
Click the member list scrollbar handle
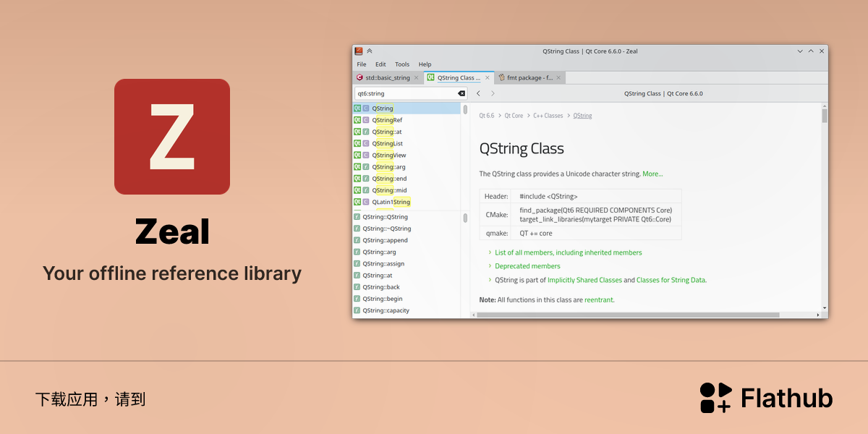coord(465,218)
